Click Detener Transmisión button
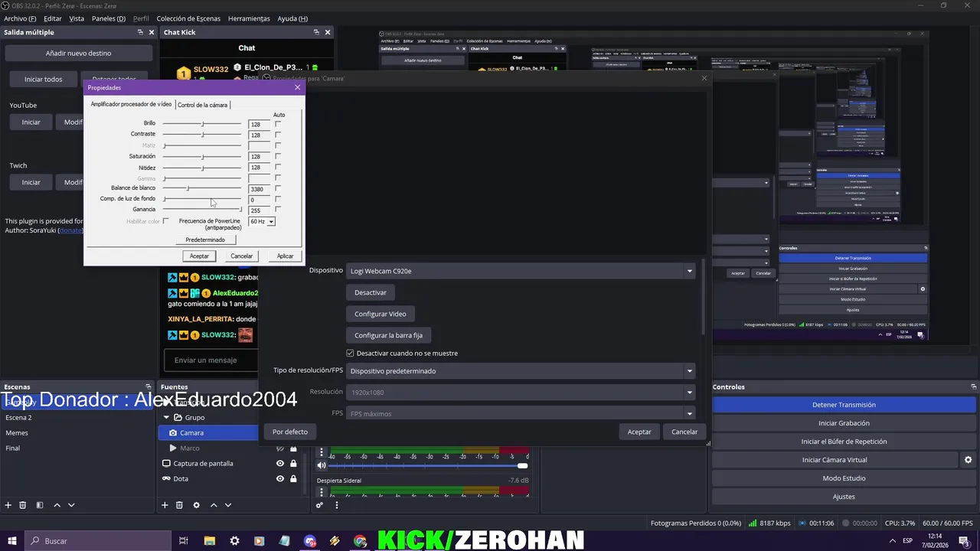The height and width of the screenshot is (551, 980). (x=844, y=405)
